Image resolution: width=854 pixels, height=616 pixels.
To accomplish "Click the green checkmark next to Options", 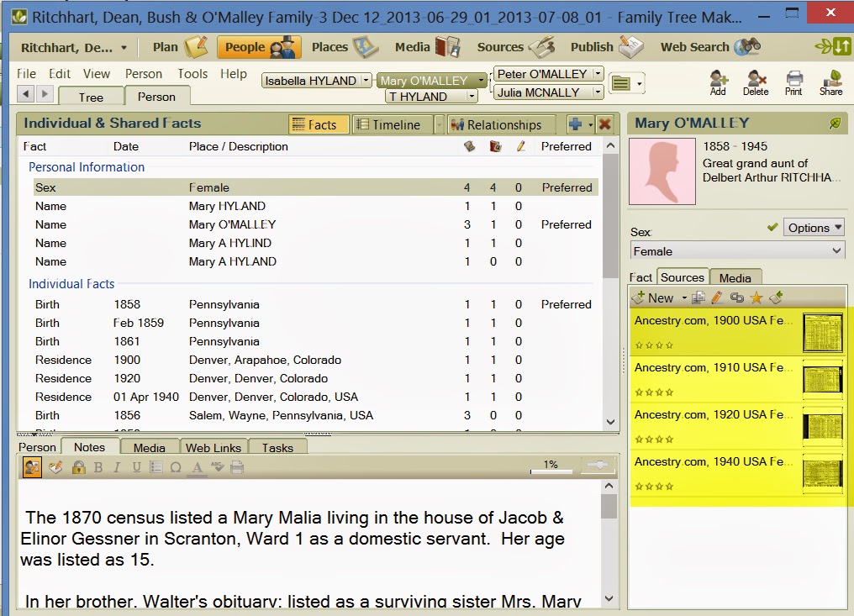I will click(772, 227).
